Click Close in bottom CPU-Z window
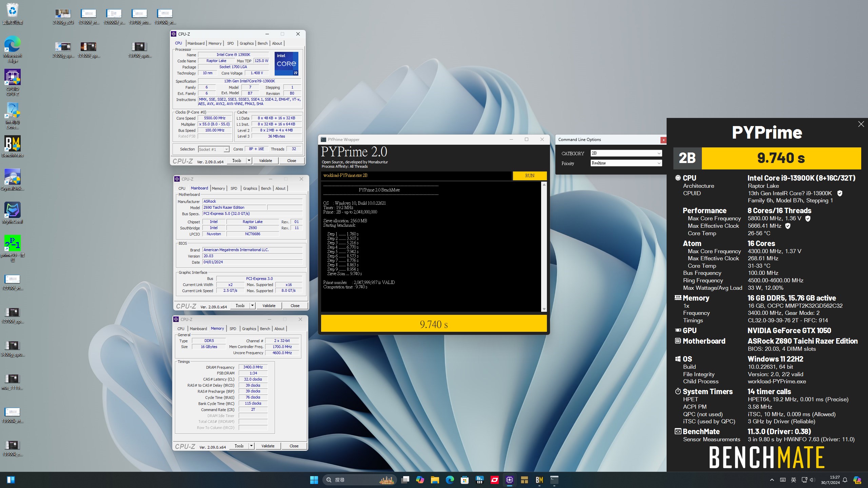The width and height of the screenshot is (868, 488). (x=294, y=446)
